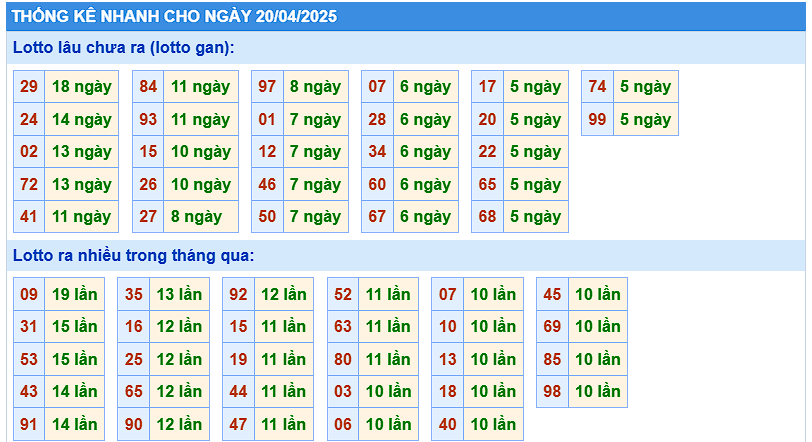
Task: Select lotto number 12
Action: (267, 152)
